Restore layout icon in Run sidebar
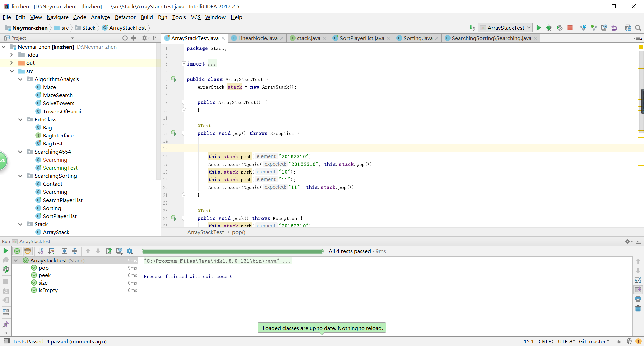644x346 pixels. [6, 312]
